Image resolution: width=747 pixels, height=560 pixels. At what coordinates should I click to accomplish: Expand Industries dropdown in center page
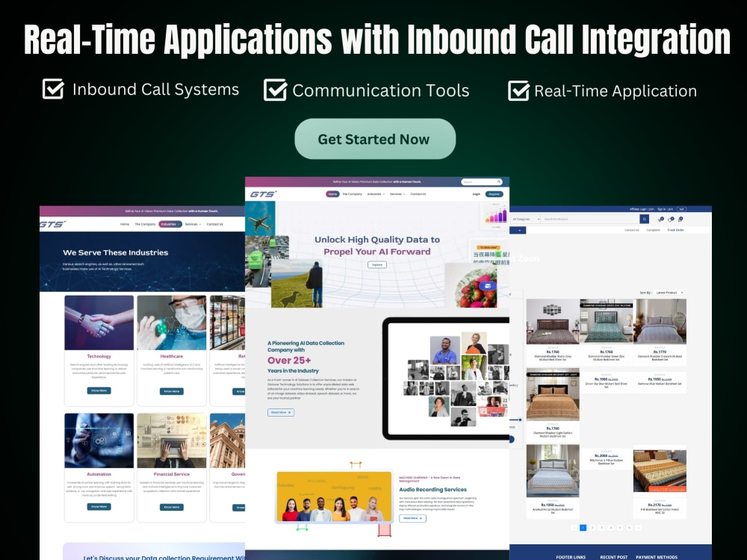376,194
